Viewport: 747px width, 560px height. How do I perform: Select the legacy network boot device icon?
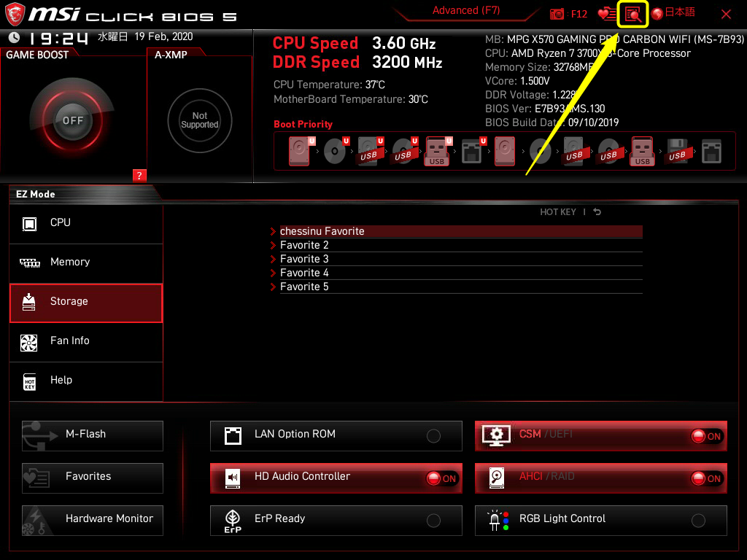pos(712,152)
